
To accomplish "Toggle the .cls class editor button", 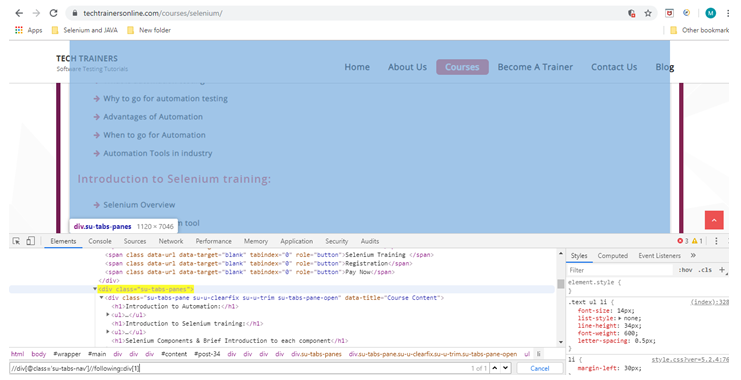I will [706, 270].
